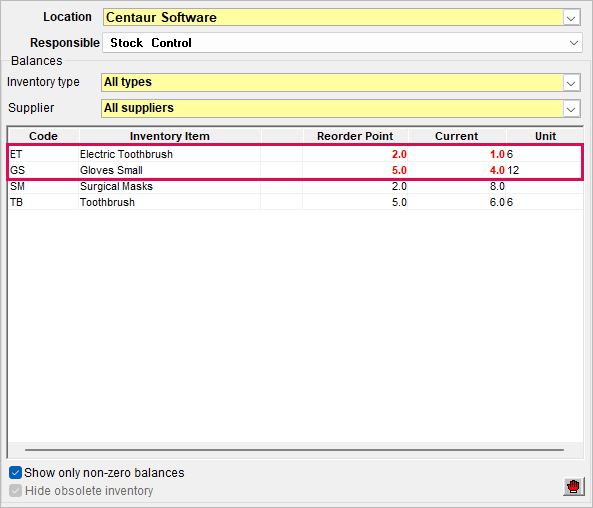Click the Stock Control responsible field
The height and width of the screenshot is (508, 593).
[334, 43]
